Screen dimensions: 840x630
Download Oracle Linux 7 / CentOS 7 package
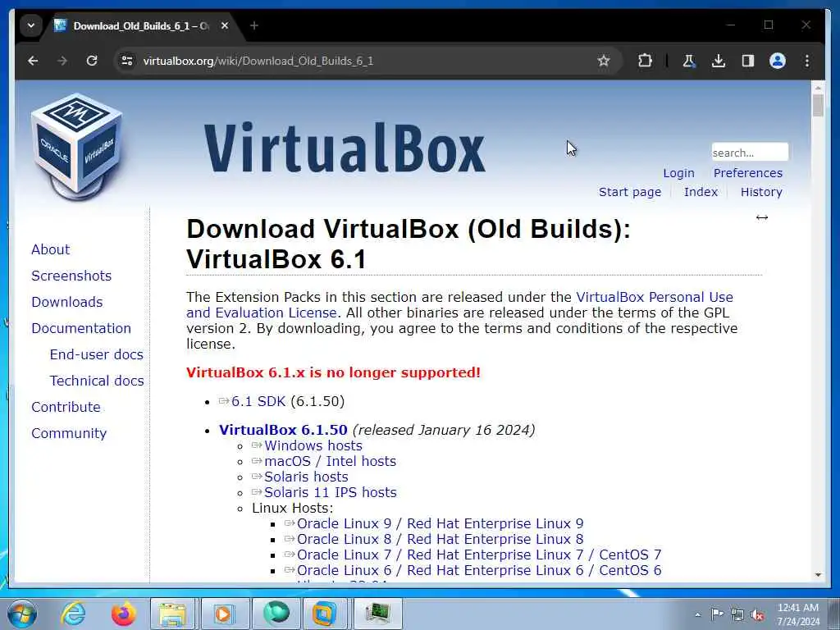point(479,555)
